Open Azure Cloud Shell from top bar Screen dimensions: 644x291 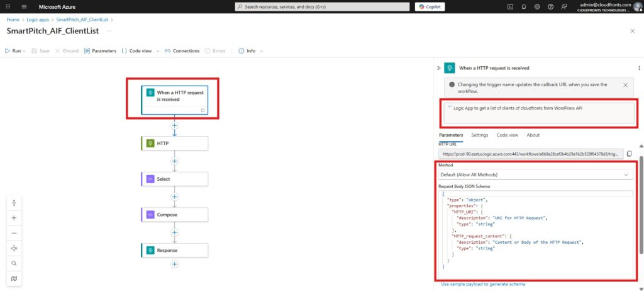(x=510, y=7)
